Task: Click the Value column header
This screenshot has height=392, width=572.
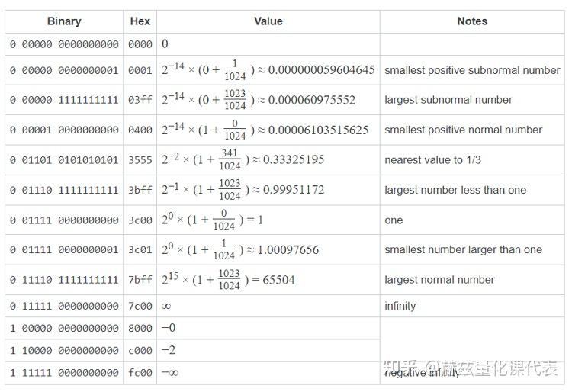Action: tap(268, 21)
